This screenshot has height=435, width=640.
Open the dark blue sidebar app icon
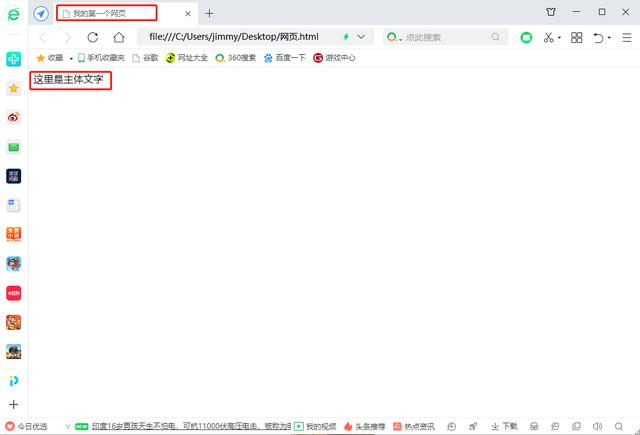[x=13, y=176]
